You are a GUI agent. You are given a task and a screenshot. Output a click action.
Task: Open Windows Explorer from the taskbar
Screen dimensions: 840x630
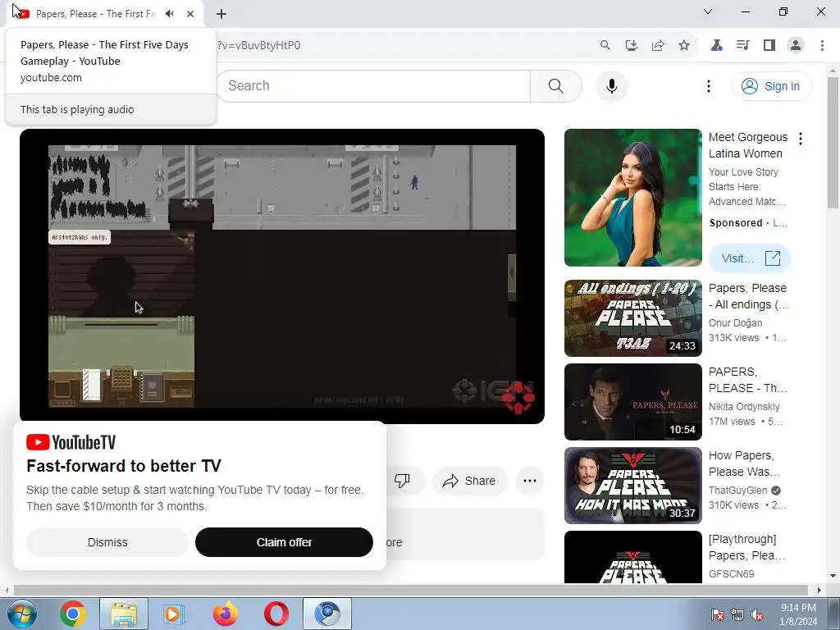(124, 614)
